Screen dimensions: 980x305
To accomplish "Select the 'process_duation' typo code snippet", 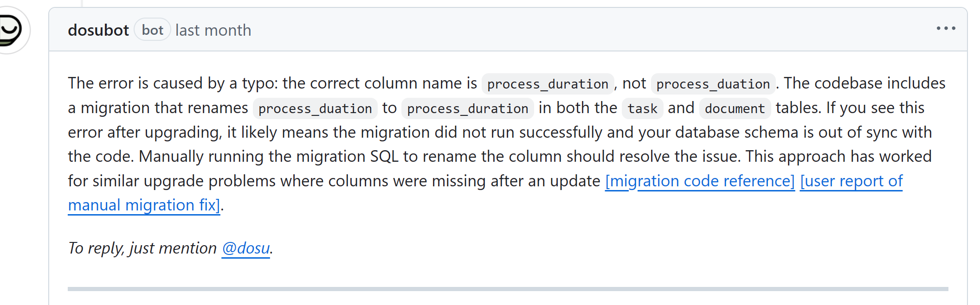I will click(x=712, y=84).
